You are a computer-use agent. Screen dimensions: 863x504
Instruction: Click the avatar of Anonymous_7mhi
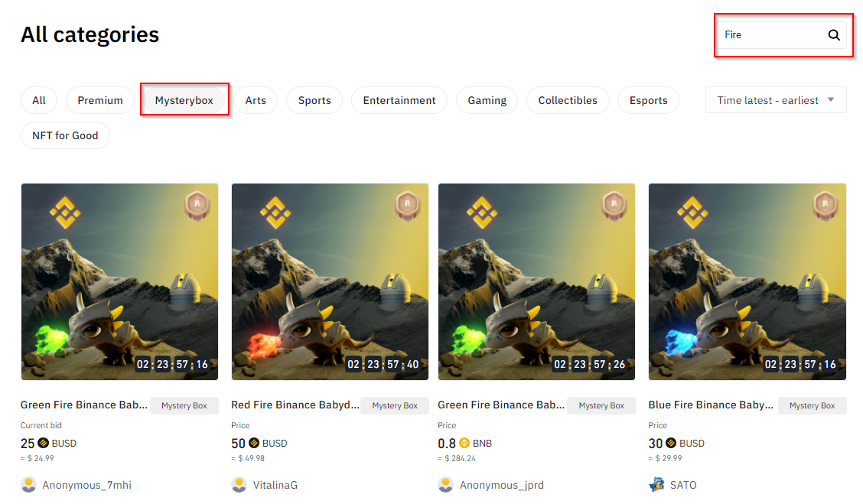[28, 485]
